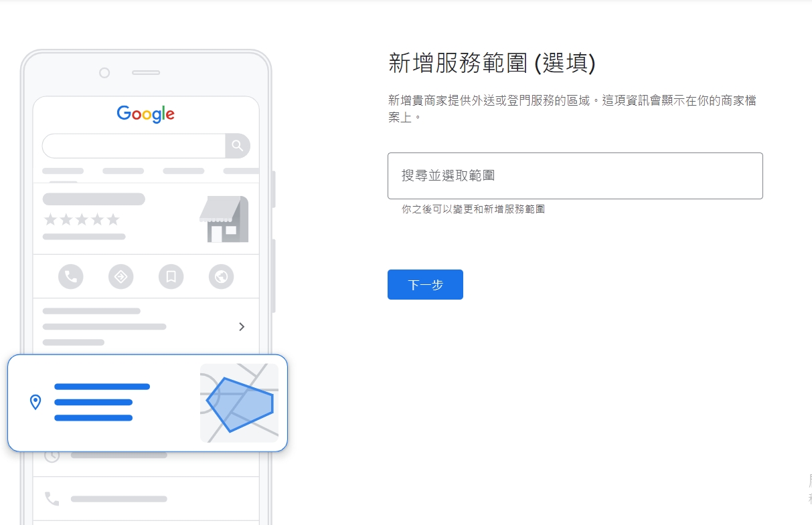Click the service area description paragraph
This screenshot has width=812, height=525.
[572, 108]
